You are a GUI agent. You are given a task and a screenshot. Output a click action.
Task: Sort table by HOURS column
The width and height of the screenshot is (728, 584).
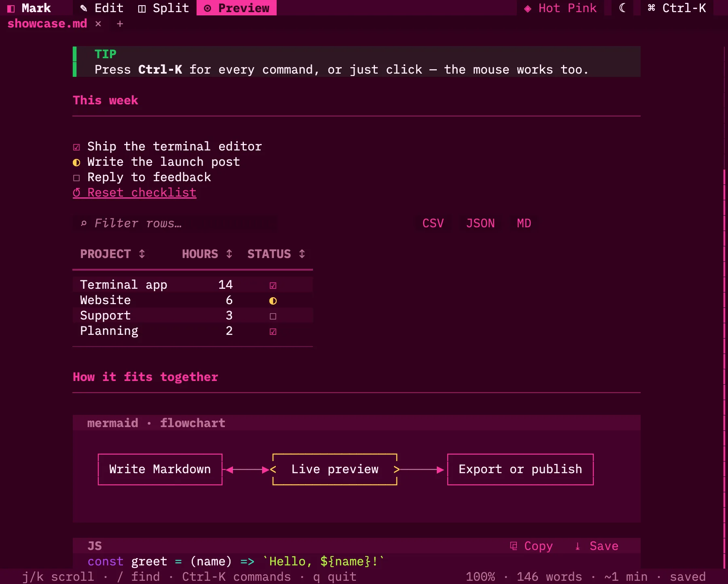(x=207, y=254)
